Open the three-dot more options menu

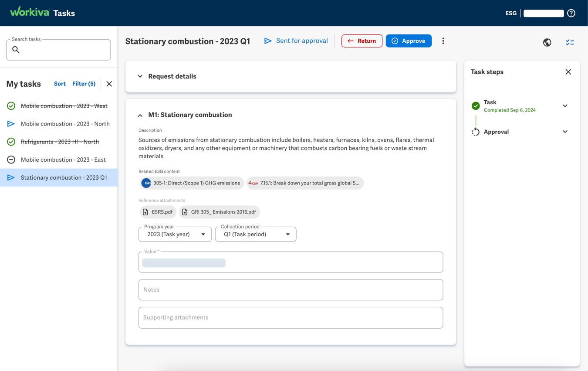click(x=443, y=41)
